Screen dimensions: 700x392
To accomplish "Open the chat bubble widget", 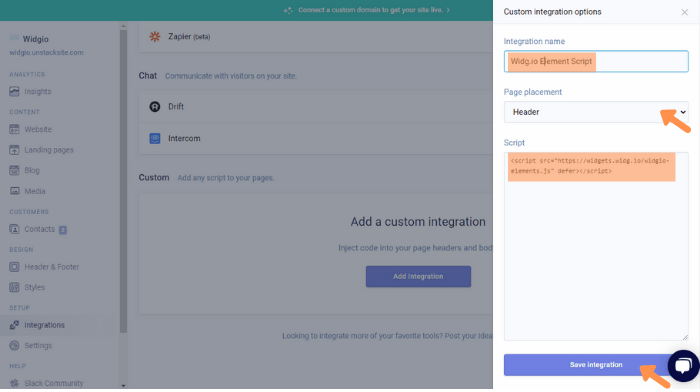I will [x=683, y=366].
